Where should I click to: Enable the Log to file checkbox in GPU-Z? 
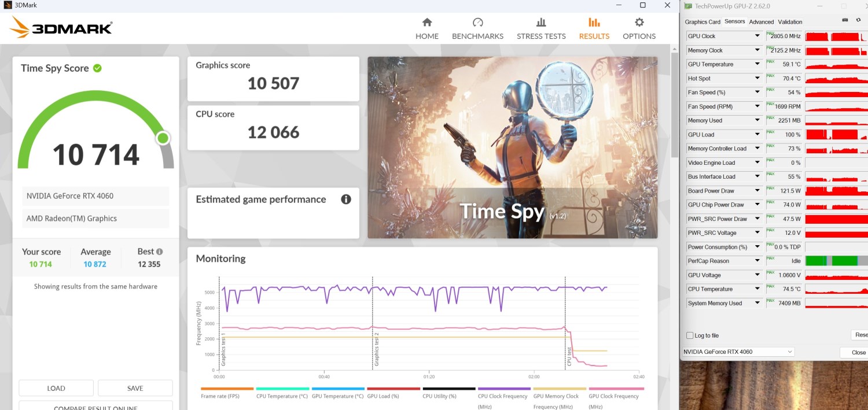coord(690,335)
